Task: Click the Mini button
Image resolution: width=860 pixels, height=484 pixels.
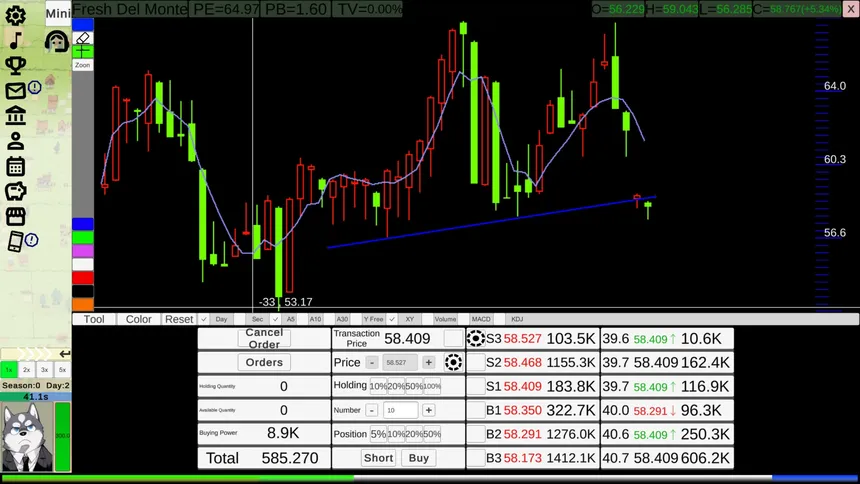Action: pos(58,13)
